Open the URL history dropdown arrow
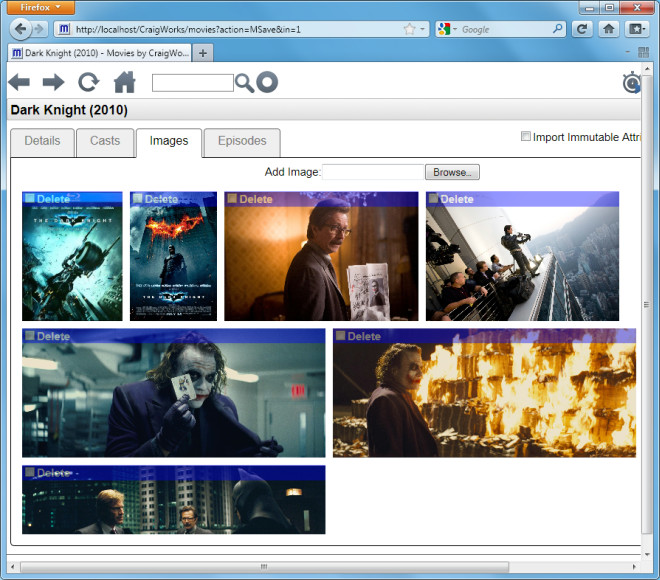660x580 pixels. pyautogui.click(x=422, y=29)
